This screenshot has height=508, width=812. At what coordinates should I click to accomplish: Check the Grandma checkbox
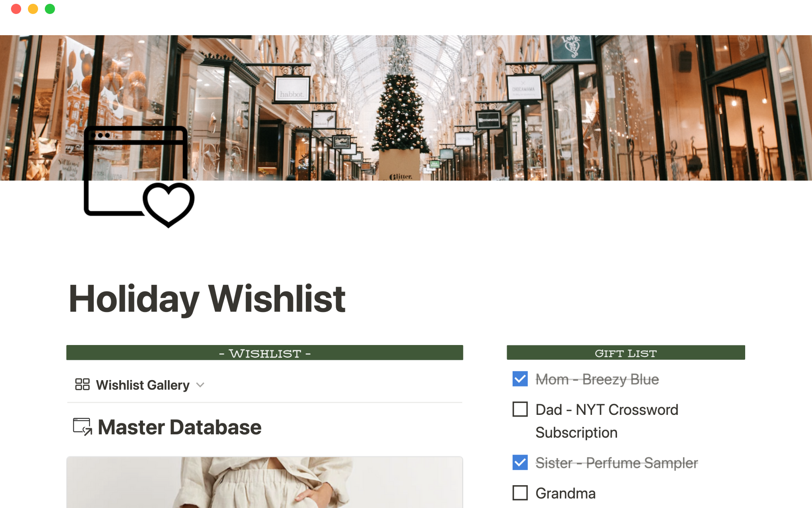(x=520, y=493)
